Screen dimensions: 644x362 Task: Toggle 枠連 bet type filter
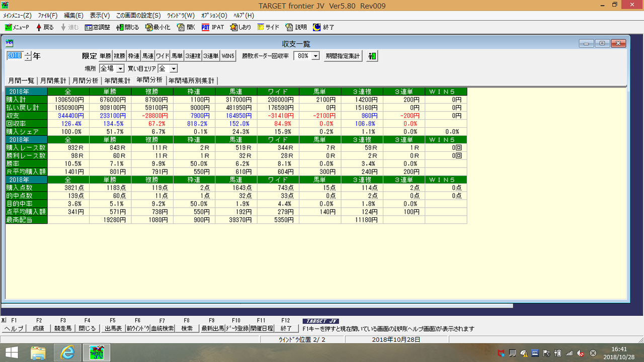(x=133, y=56)
